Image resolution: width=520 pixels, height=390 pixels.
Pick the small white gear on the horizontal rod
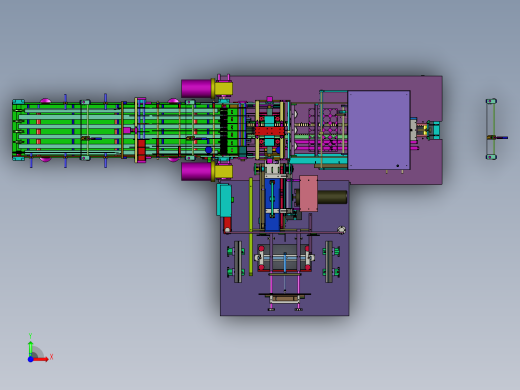coord(341,229)
